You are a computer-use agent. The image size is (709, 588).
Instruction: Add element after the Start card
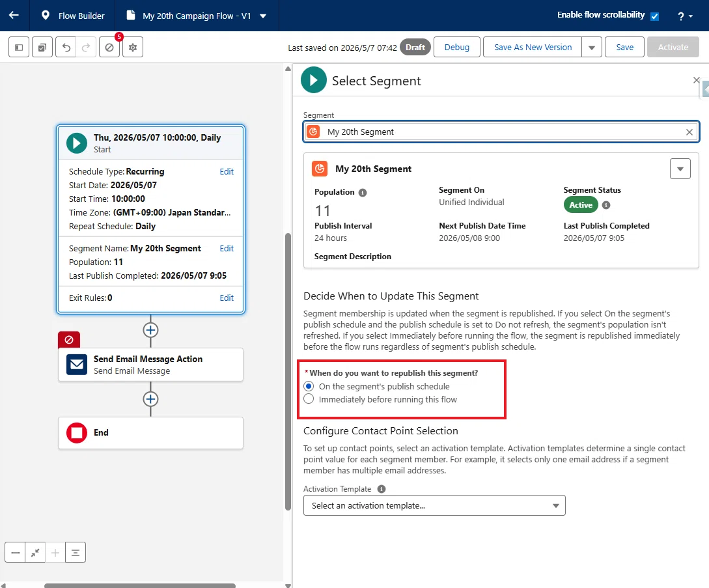coord(150,330)
